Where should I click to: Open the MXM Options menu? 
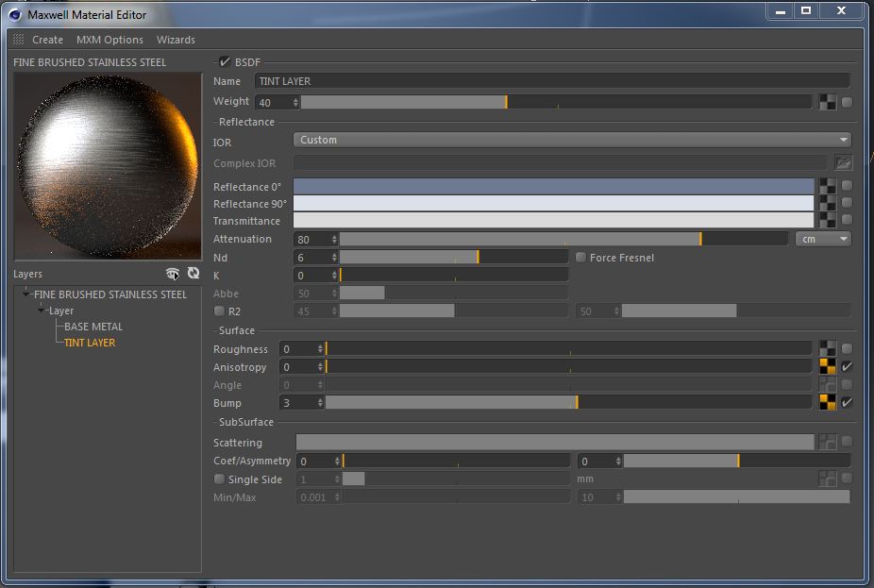[x=109, y=40]
